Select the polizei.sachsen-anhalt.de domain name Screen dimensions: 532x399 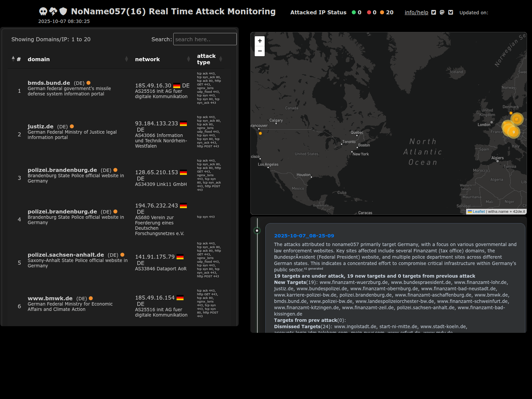tap(66, 255)
